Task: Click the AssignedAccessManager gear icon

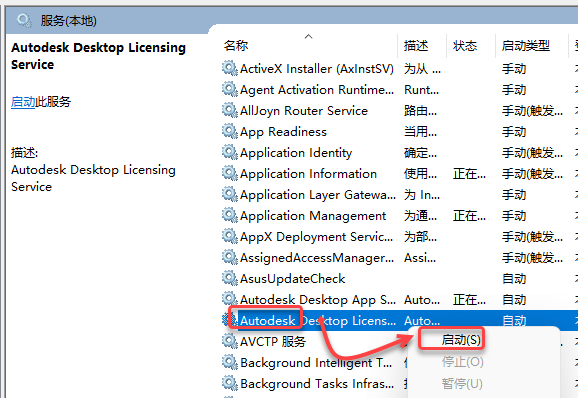Action: [x=230, y=258]
